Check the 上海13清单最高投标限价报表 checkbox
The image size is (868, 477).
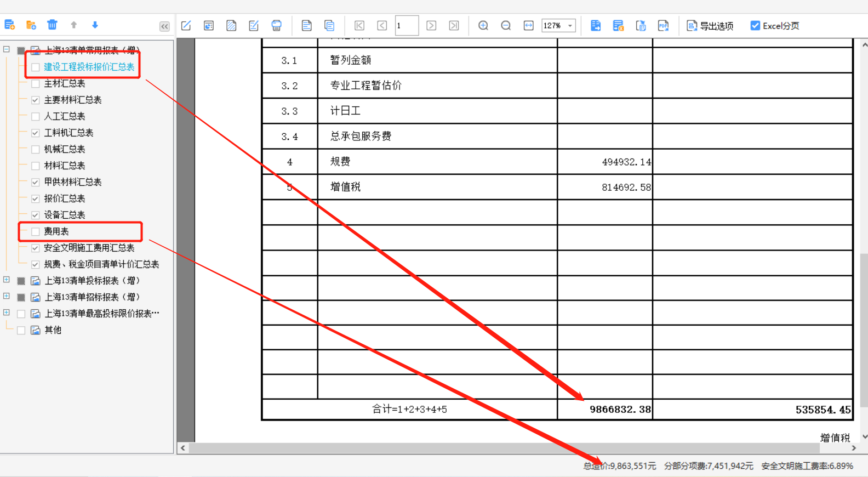(21, 314)
